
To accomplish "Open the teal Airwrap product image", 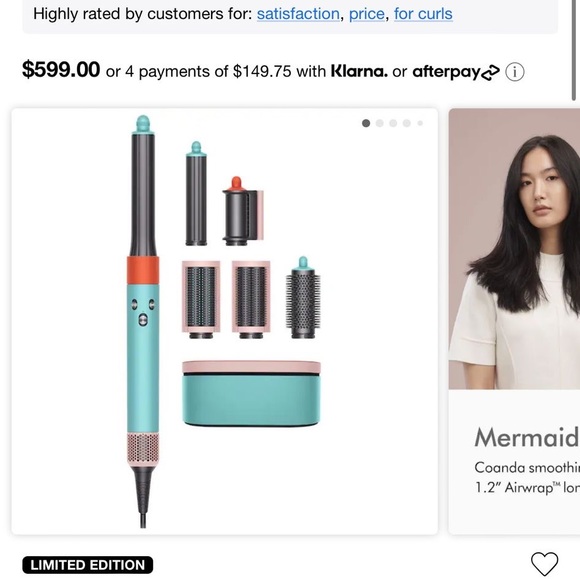I will [225, 321].
